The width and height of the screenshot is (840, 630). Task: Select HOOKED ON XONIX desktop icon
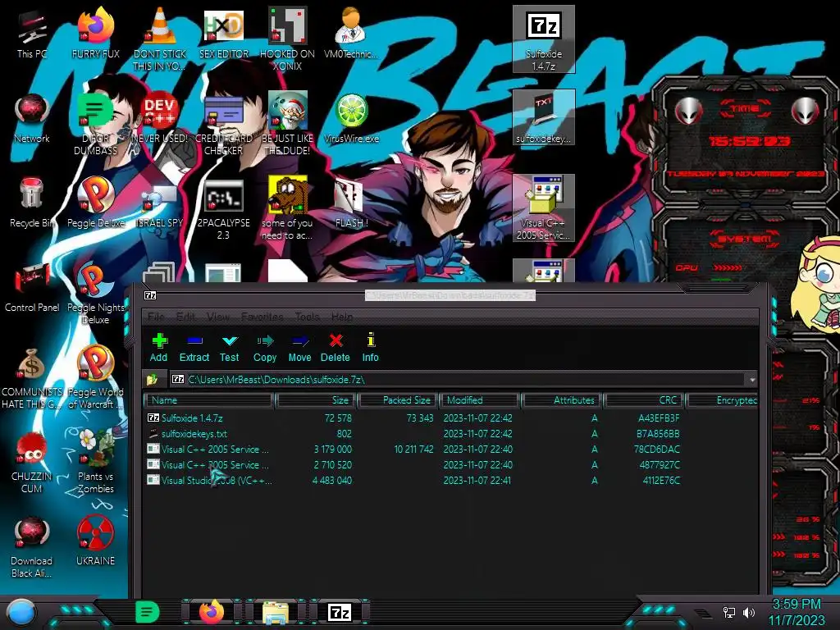point(288,40)
